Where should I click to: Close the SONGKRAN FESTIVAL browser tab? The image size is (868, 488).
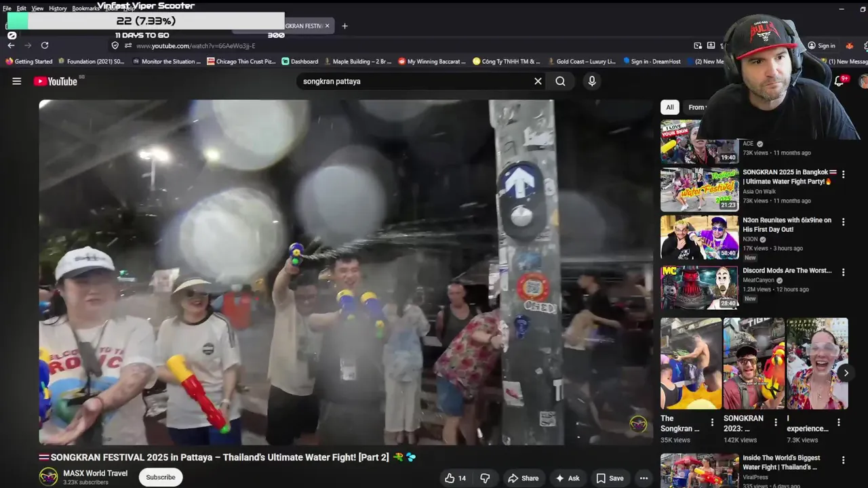[327, 26]
